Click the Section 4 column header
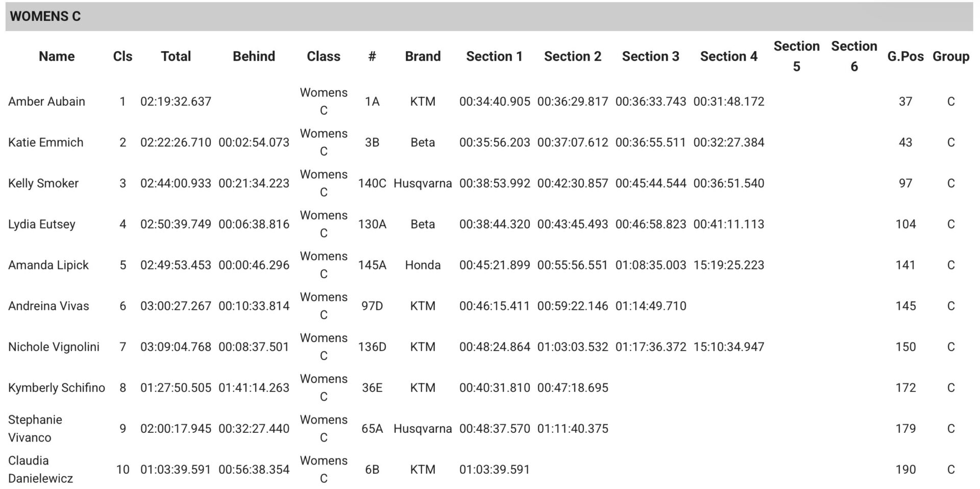The image size is (980, 489). (x=728, y=56)
